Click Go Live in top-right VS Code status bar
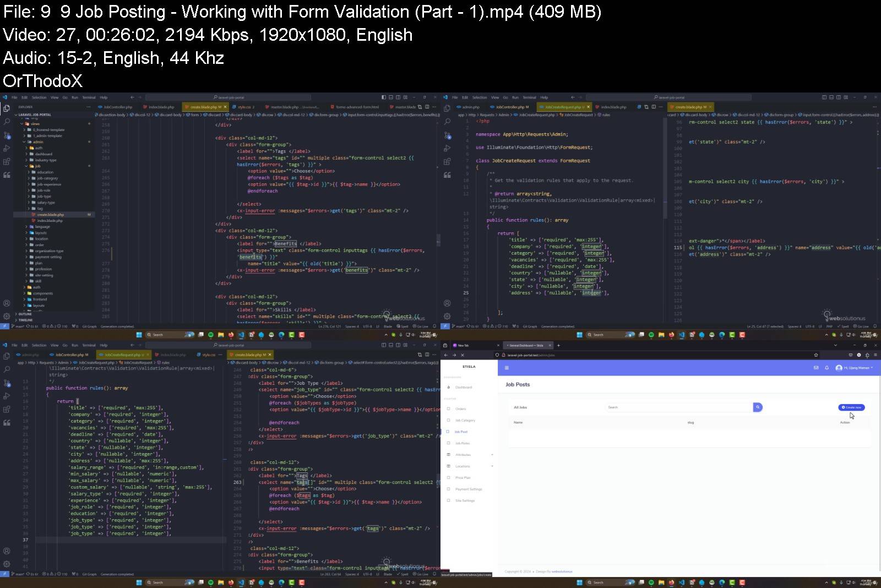 tap(861, 326)
